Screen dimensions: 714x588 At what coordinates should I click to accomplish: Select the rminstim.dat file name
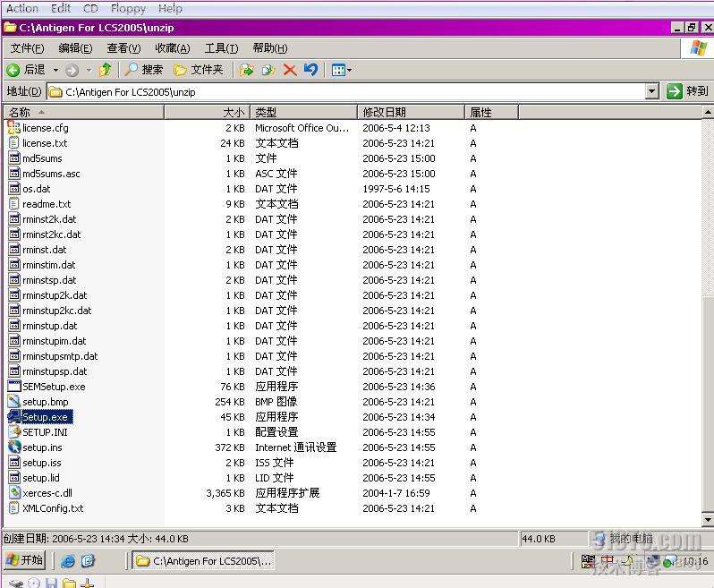[x=48, y=265]
